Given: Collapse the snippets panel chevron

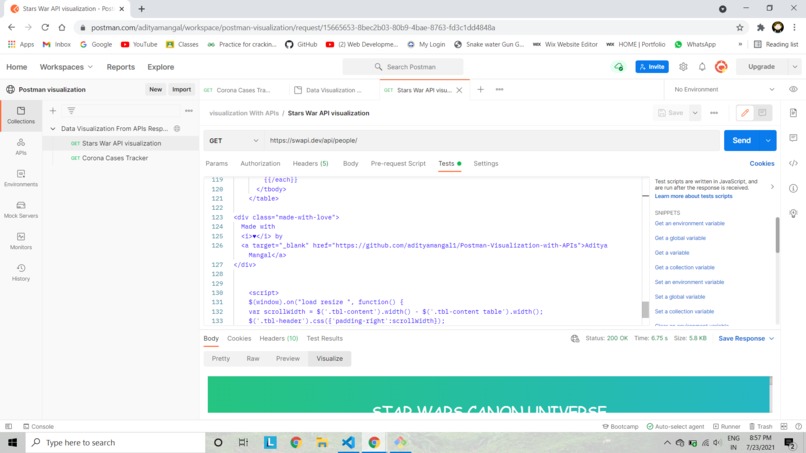Looking at the screenshot, I should 772,187.
